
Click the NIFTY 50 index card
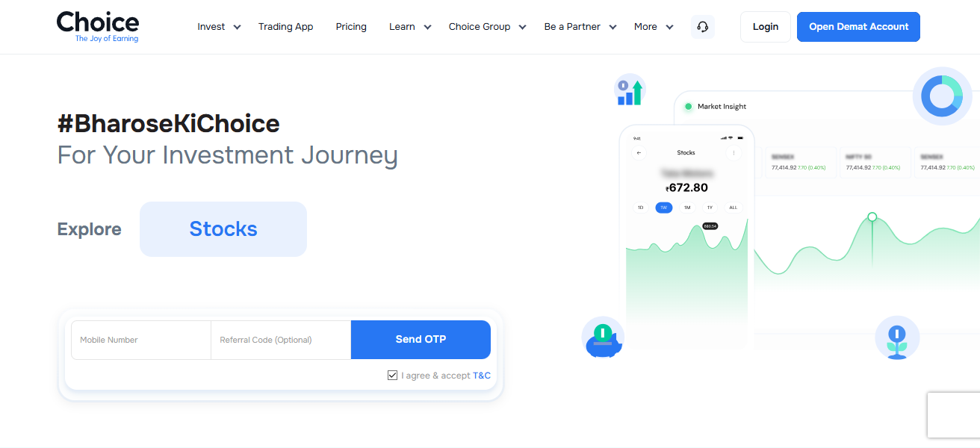point(875,162)
